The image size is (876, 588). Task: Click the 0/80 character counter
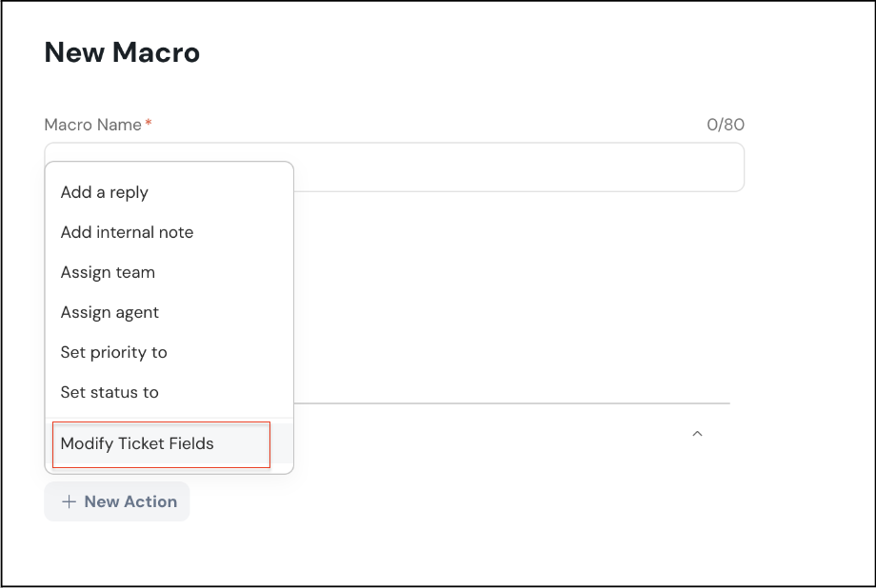[x=726, y=125]
